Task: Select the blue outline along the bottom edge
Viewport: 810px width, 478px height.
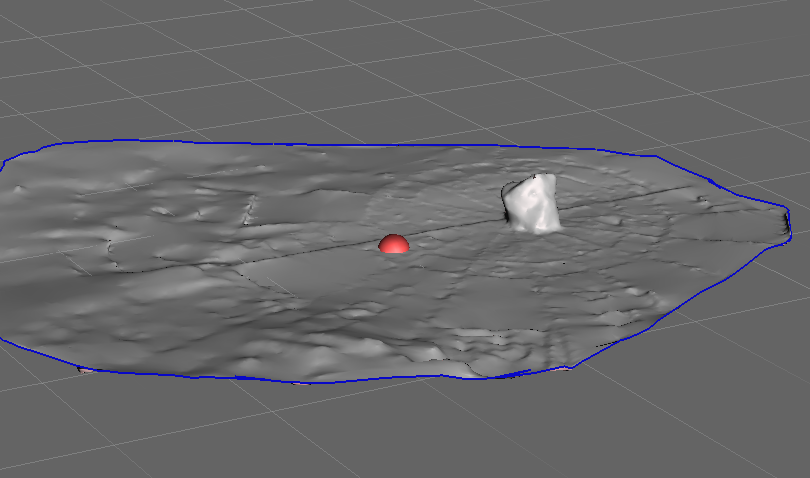Action: (x=300, y=380)
